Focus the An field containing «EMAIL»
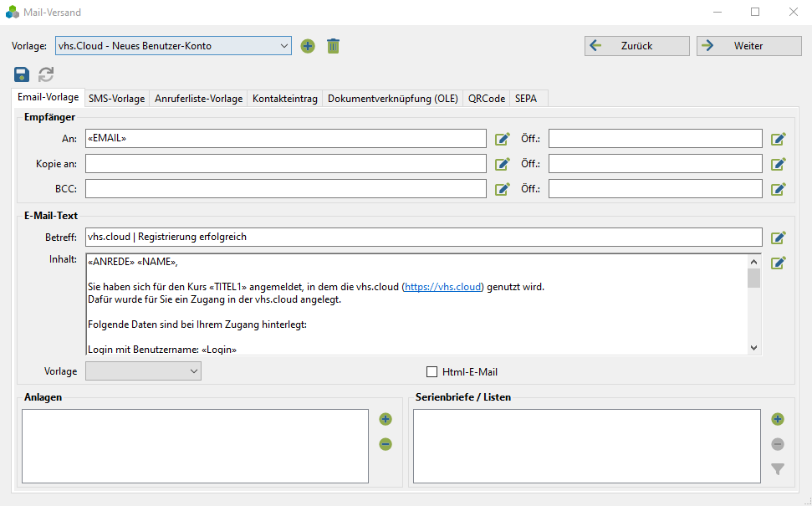This screenshot has height=506, width=812. 286,138
